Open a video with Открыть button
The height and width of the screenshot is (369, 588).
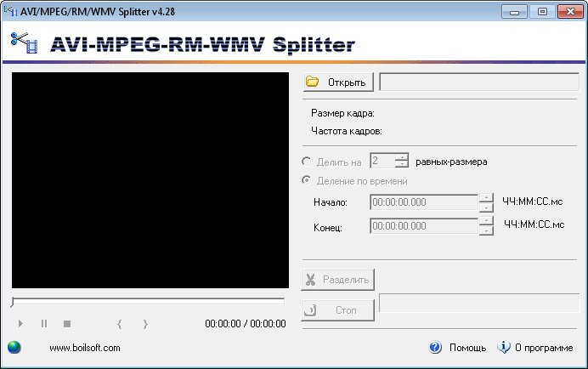tap(338, 82)
